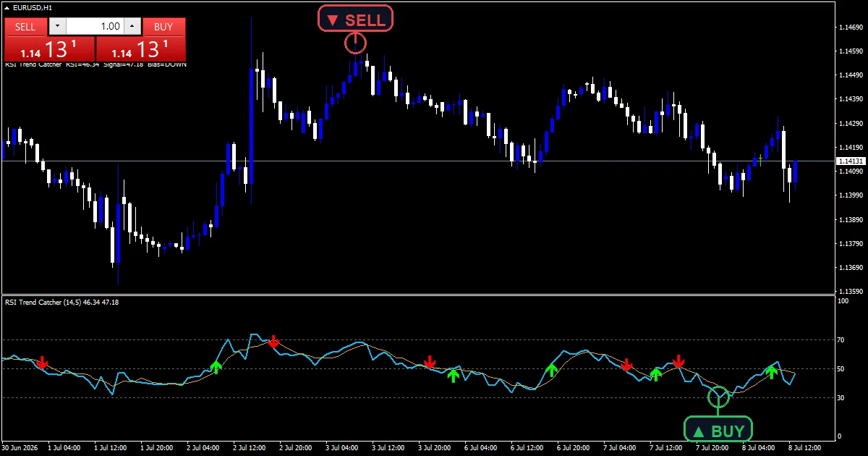Click the 30 Jun 2026 time axis label
The height and width of the screenshot is (456, 868).
pos(20,449)
